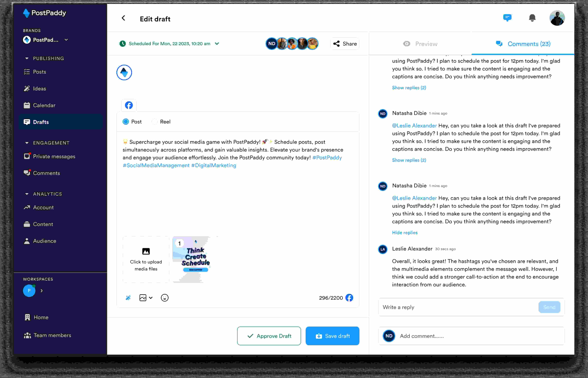Select the Facebook channel icon above editor
This screenshot has width=588, height=378.
[129, 105]
